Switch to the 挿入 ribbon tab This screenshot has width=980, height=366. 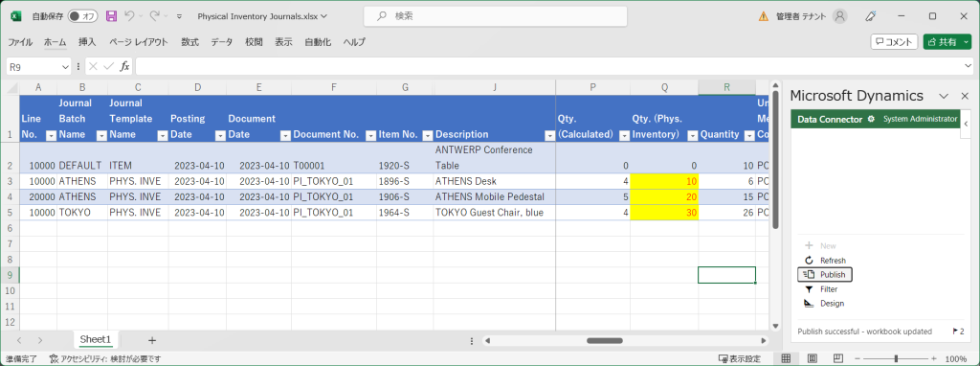point(87,42)
